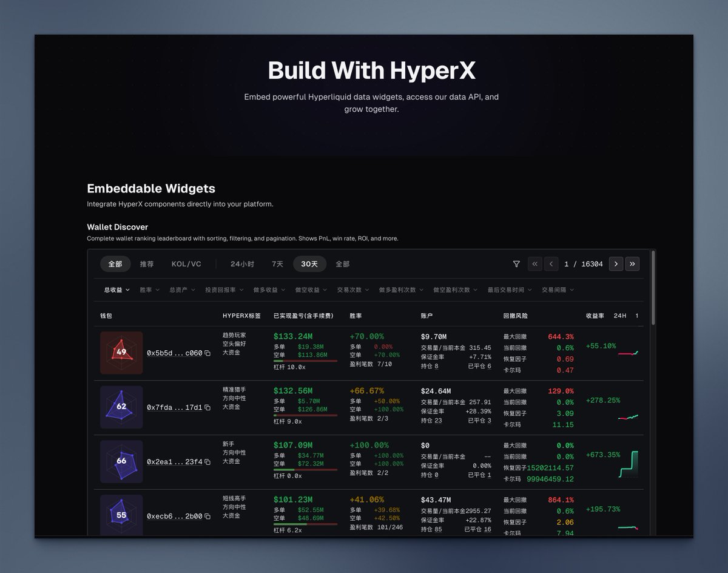The image size is (728, 573).
Task: Open wallet link 0x7fda...17d1
Action: click(x=174, y=408)
